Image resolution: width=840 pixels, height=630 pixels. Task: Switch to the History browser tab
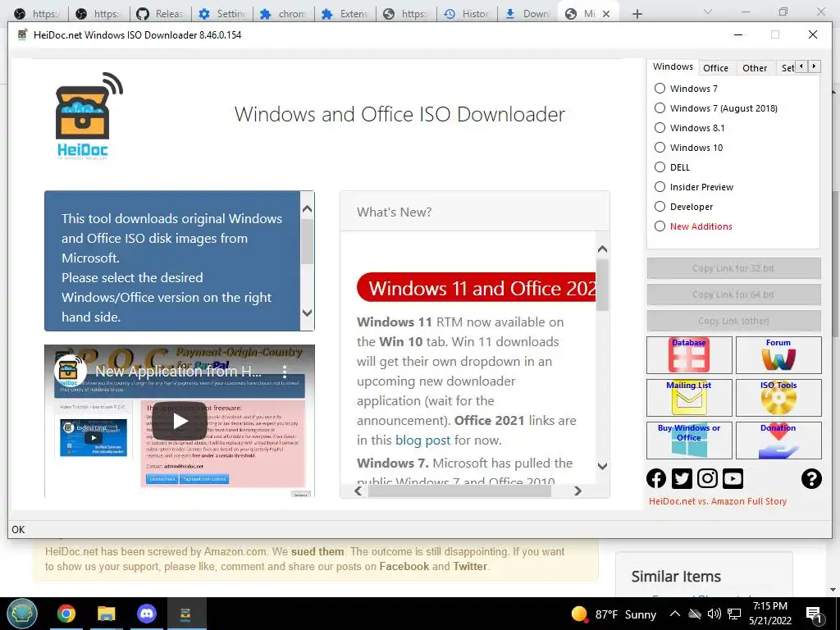tap(467, 14)
